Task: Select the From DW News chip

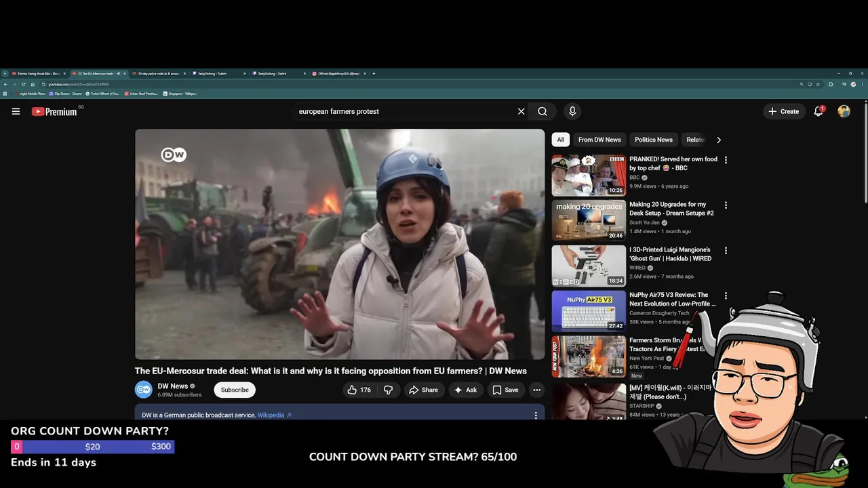Action: tap(599, 140)
